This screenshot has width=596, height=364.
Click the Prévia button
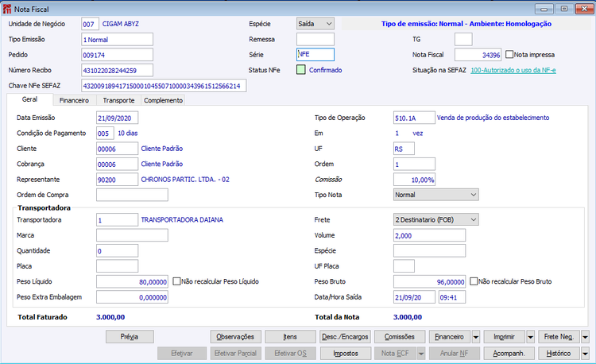click(130, 337)
